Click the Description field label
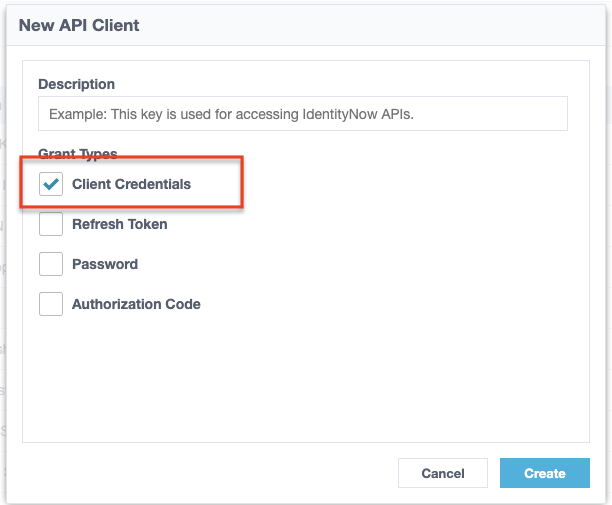The image size is (612, 505). click(76, 84)
